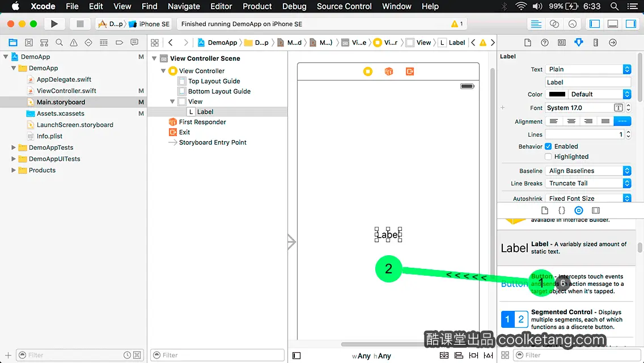Stop the running app
The image size is (644, 363).
point(80,24)
